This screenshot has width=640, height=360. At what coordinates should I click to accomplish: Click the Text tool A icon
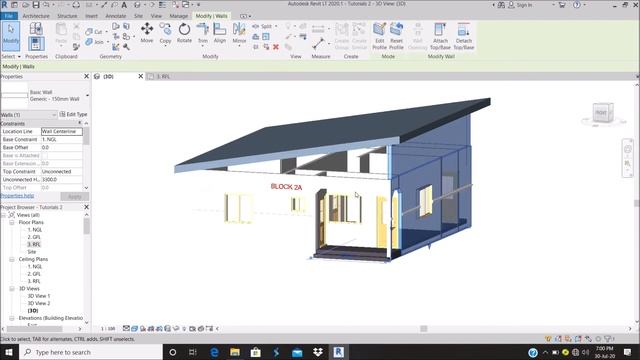124,5
